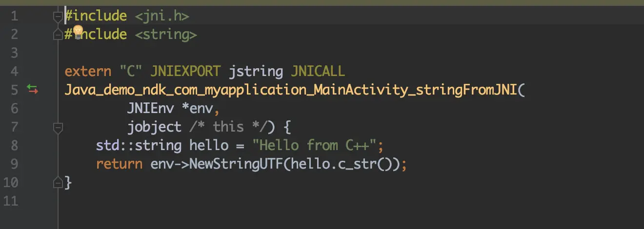Click the jobject parameter type
Viewport: 644px width, 229px height.
pos(154,127)
